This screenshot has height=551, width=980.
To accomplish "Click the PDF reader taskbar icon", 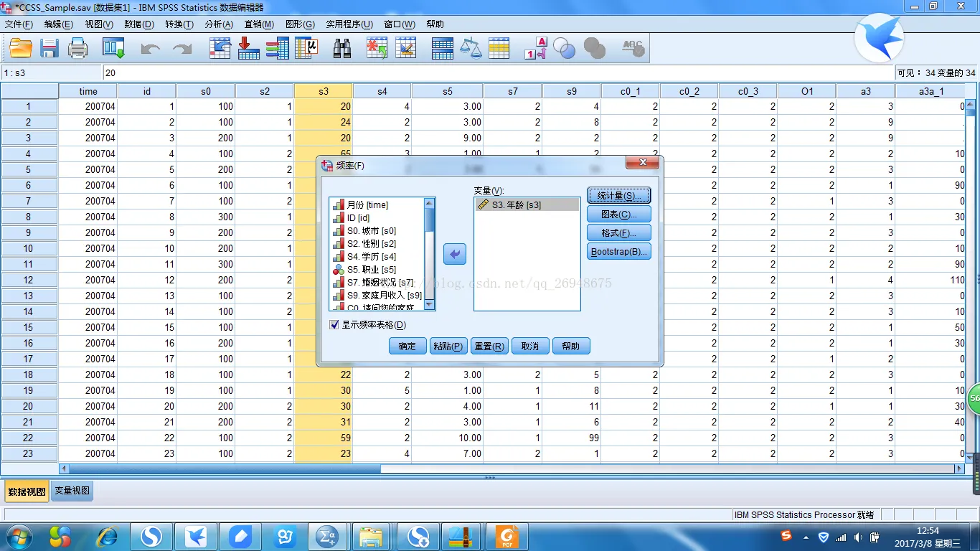I will (x=507, y=536).
